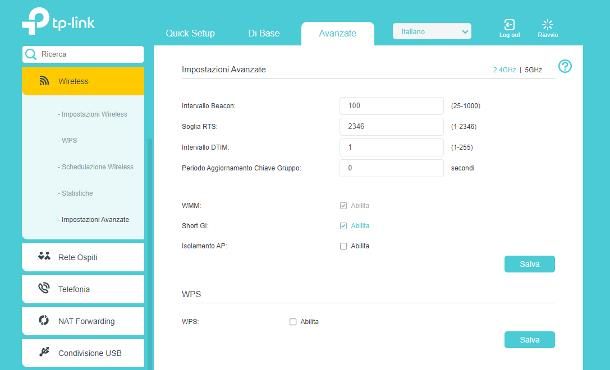Open the WPS submenu item
The width and height of the screenshot is (610, 370).
[x=69, y=140]
